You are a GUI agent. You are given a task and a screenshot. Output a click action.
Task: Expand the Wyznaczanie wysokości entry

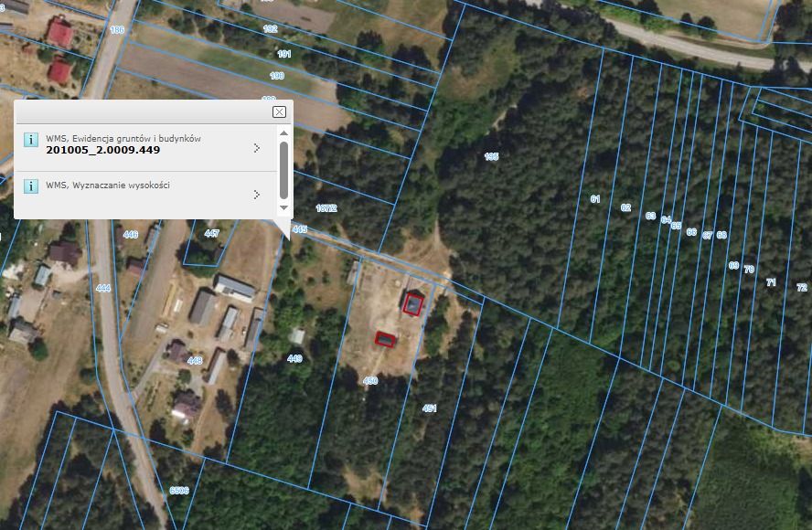click(257, 195)
